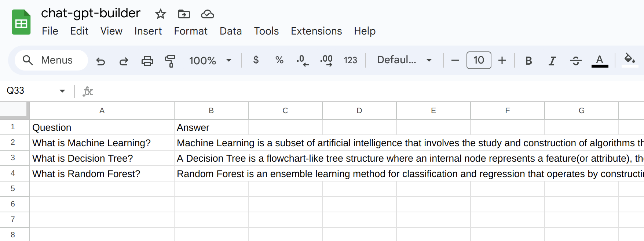Click the Menus search button
The height and width of the screenshot is (241, 644).
(x=51, y=60)
